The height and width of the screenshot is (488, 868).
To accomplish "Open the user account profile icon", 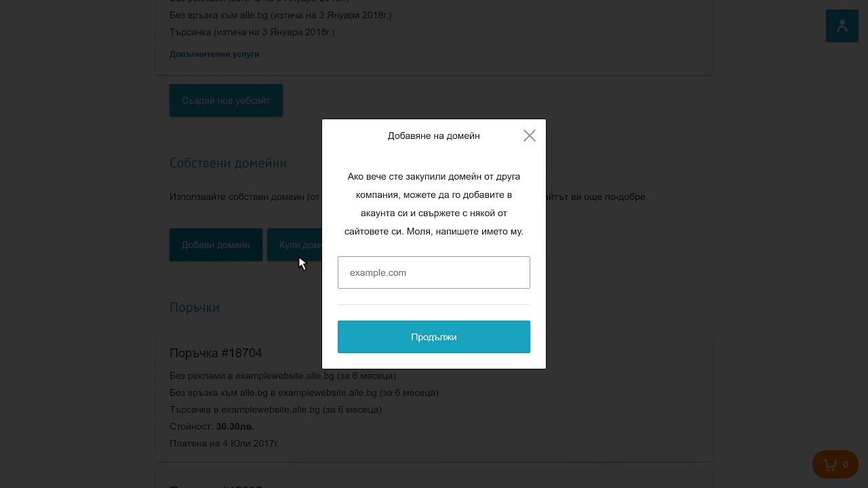I will tap(842, 26).
